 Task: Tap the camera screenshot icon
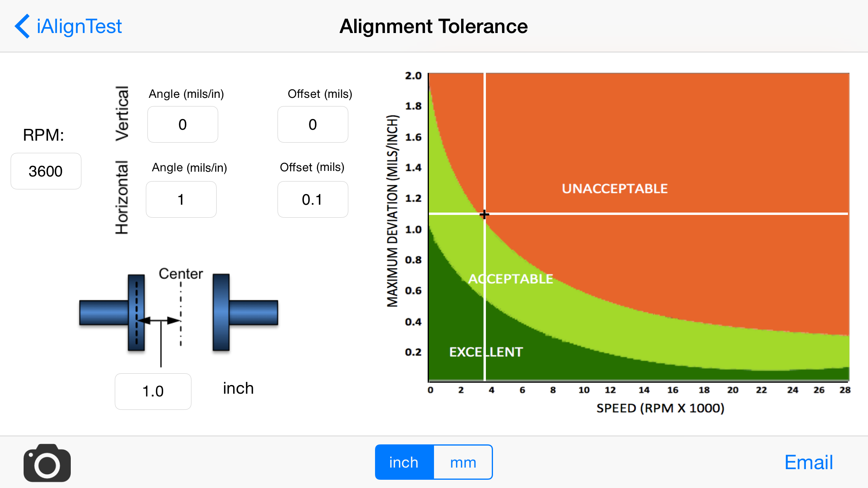tap(47, 463)
